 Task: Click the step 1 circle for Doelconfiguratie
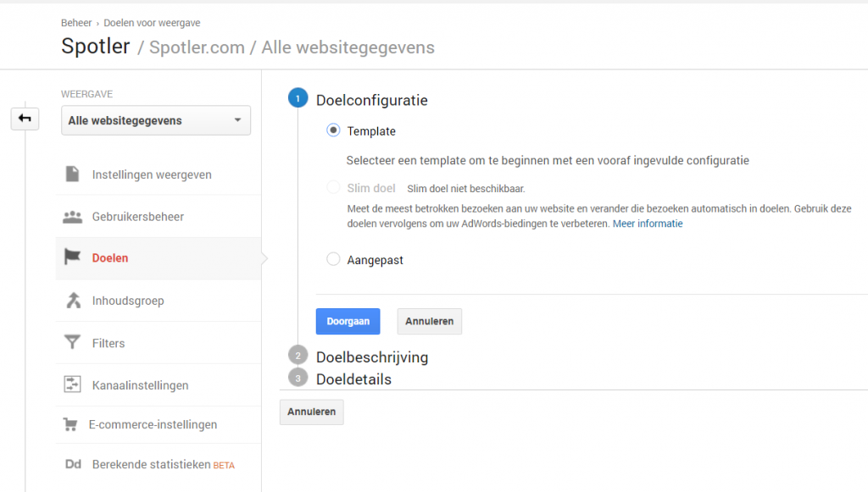298,98
